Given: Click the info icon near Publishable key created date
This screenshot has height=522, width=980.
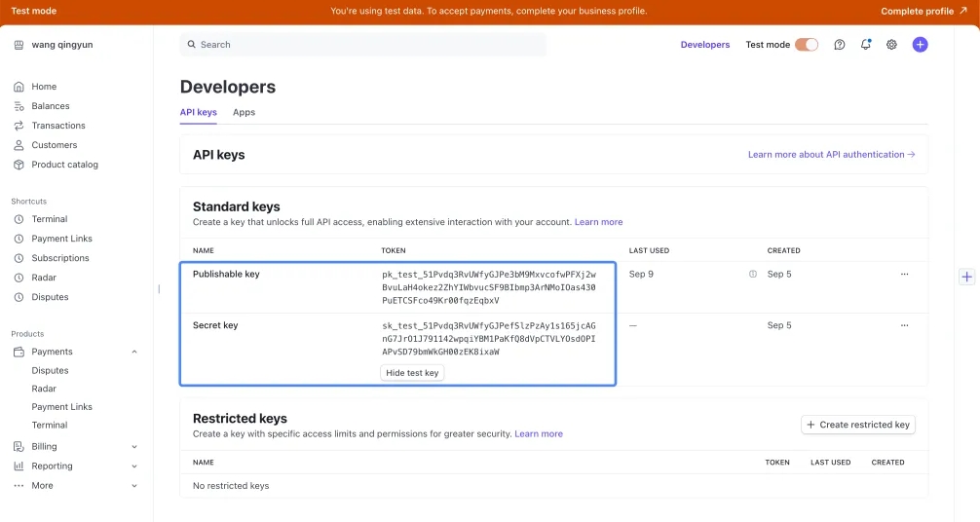Looking at the screenshot, I should click(x=753, y=275).
